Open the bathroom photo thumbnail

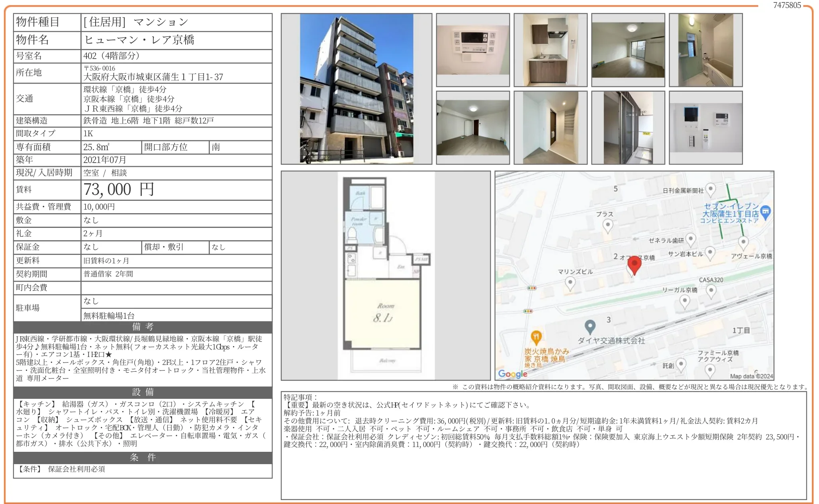[705, 50]
